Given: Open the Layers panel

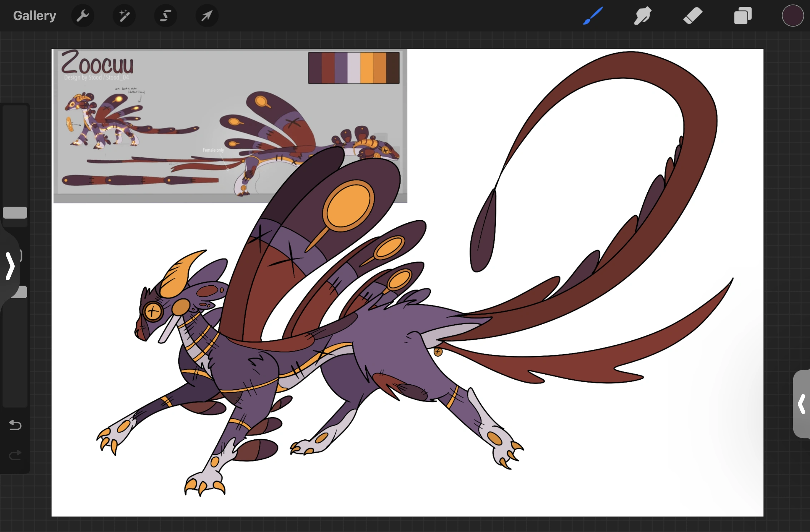Looking at the screenshot, I should pos(743,15).
